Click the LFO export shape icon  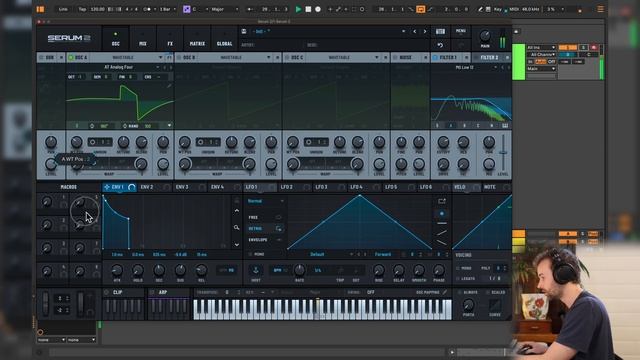pos(442,201)
